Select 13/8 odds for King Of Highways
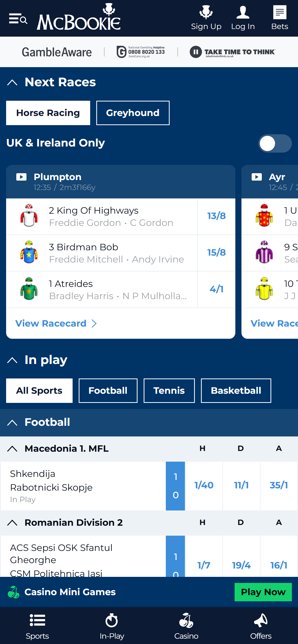Viewport: 298px width, 644px height. (x=216, y=216)
